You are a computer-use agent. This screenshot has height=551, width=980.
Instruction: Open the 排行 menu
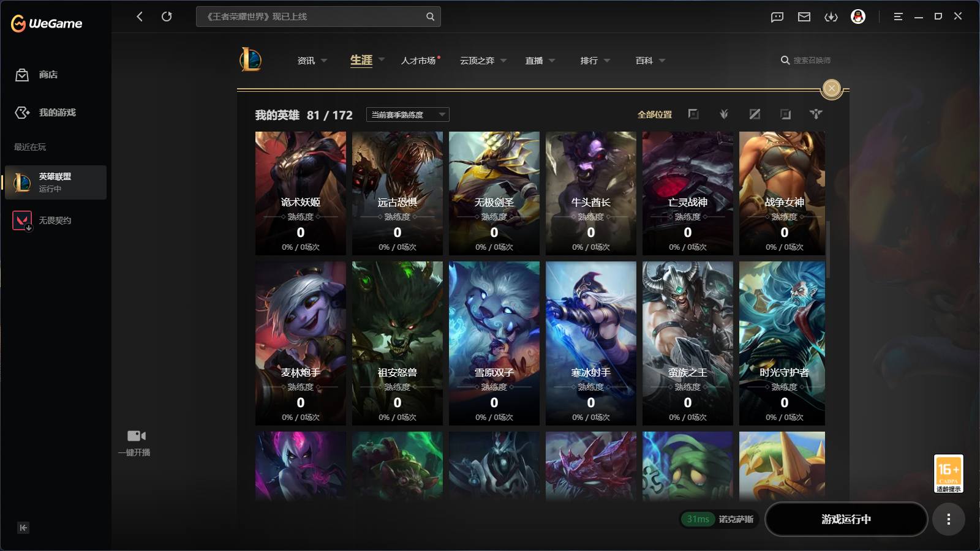click(x=589, y=61)
